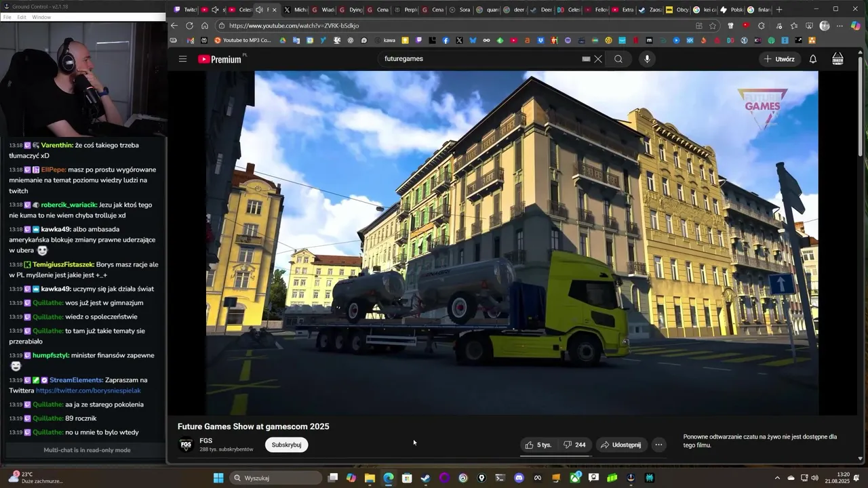Open a new browser tab

coord(778,9)
